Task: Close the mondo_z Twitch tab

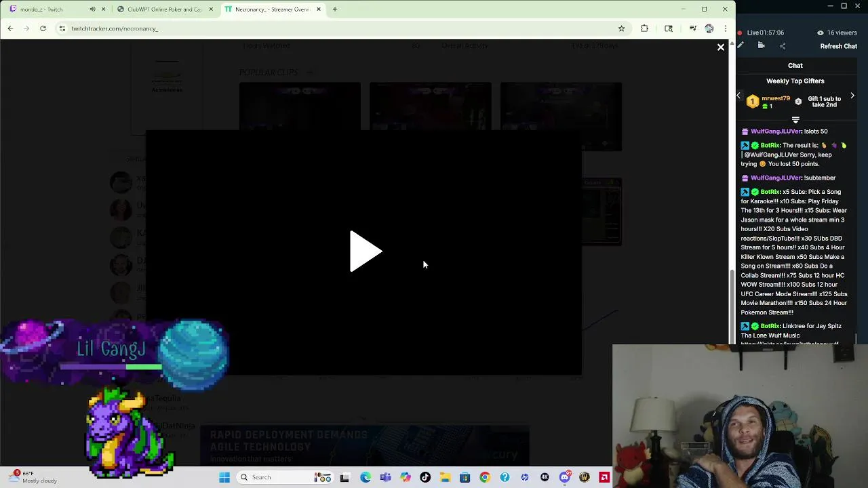Action: (103, 9)
